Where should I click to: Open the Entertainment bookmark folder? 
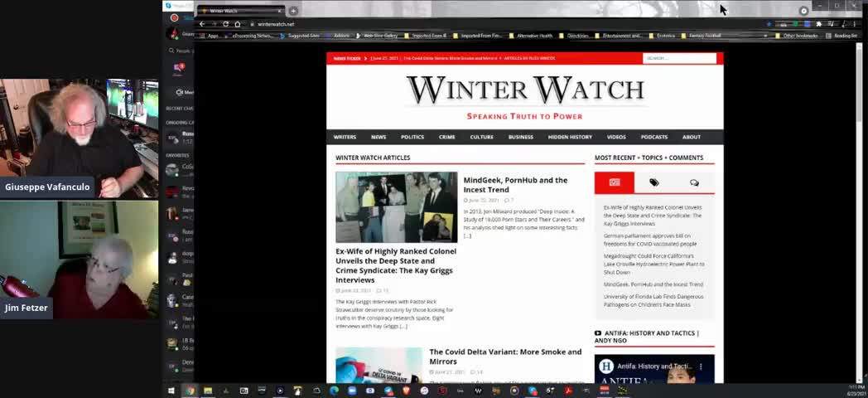[618, 36]
